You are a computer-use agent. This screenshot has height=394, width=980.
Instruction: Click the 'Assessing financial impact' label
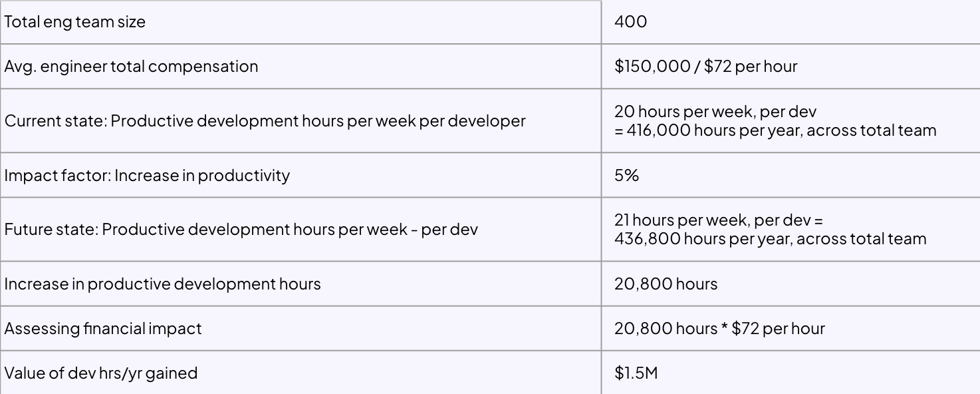point(103,329)
